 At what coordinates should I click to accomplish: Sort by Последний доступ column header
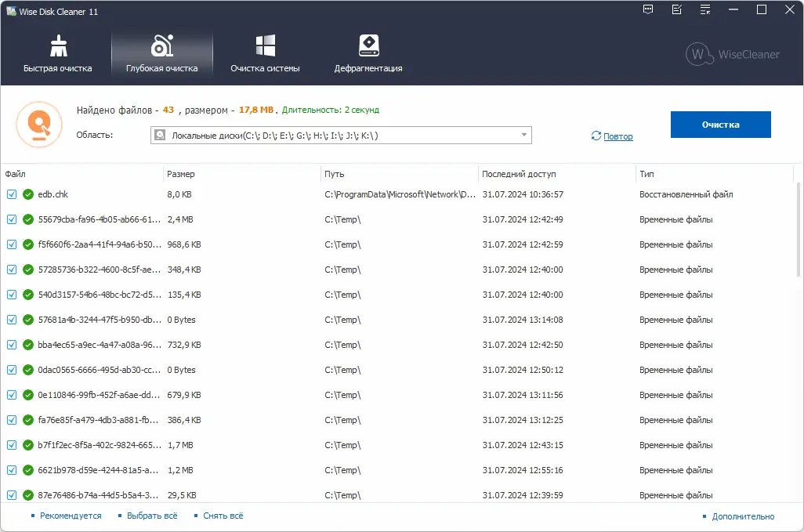click(519, 174)
